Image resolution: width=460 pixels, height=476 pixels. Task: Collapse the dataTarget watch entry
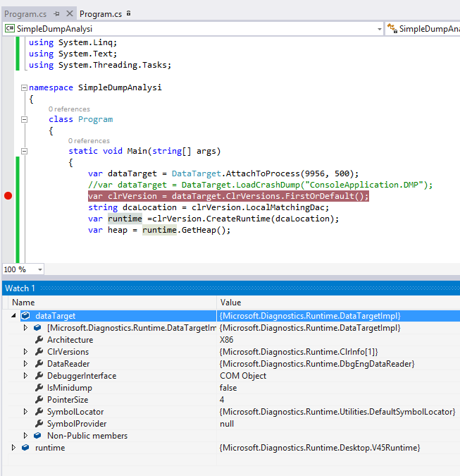pyautogui.click(x=13, y=316)
